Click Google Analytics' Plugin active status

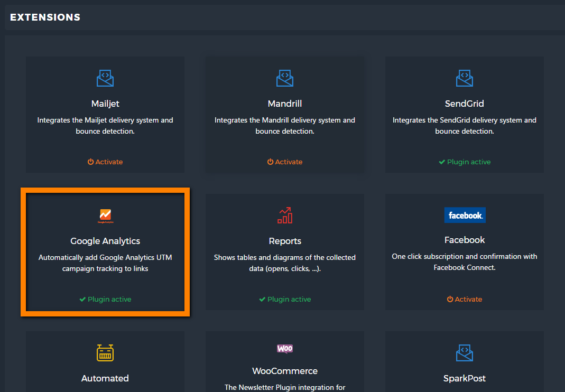coord(105,299)
